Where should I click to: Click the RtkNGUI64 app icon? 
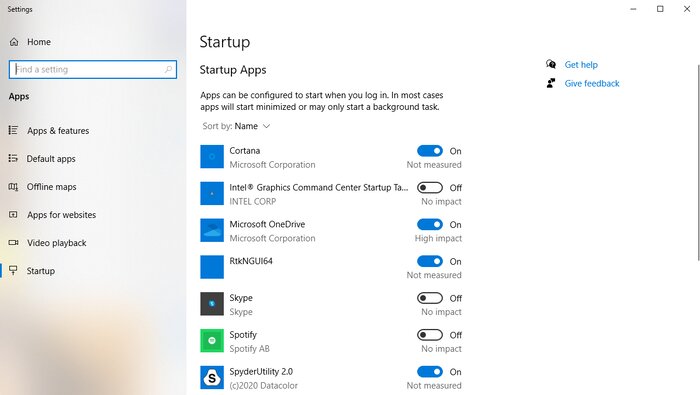(x=212, y=267)
